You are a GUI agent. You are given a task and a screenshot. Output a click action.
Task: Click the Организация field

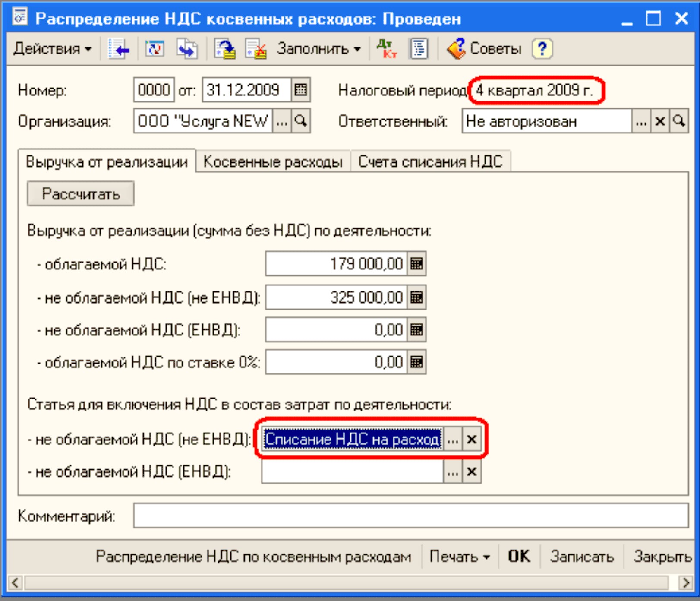pyautogui.click(x=203, y=121)
